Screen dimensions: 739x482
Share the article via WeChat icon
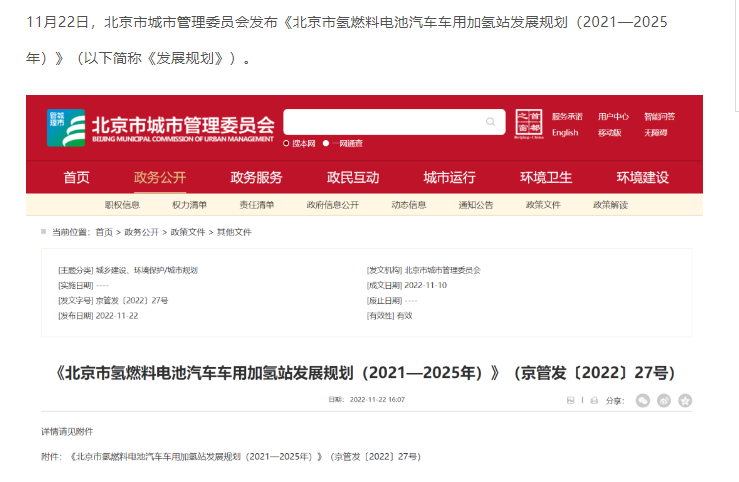coord(643,400)
